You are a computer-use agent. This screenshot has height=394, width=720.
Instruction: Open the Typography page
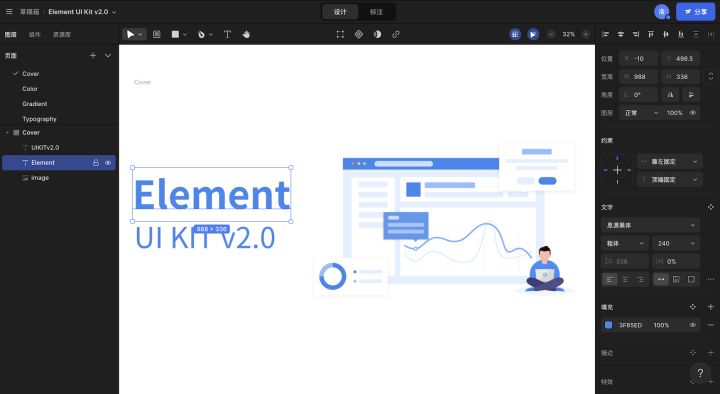coord(39,119)
